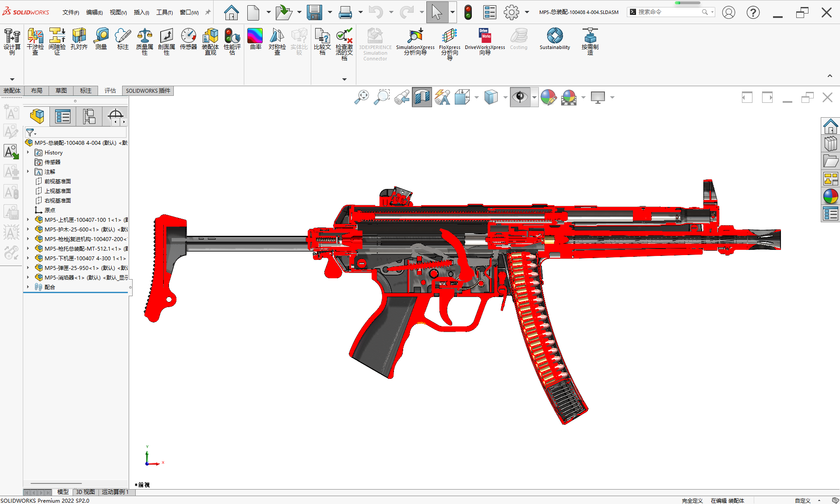840x504 pixels.
Task: Open the Hole Alignment tool (孔对齐)
Action: pyautogui.click(x=79, y=39)
